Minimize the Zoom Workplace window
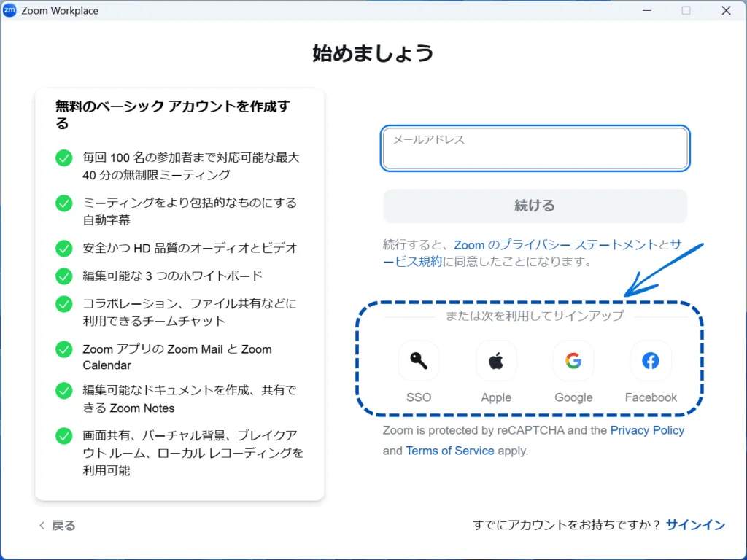Screen dimensions: 747x560 [647, 10]
